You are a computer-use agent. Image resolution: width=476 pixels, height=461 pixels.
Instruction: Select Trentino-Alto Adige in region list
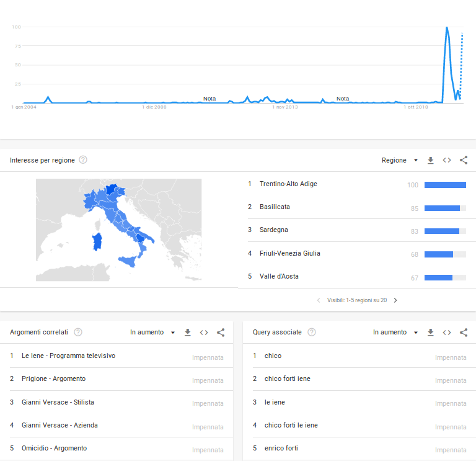click(288, 184)
